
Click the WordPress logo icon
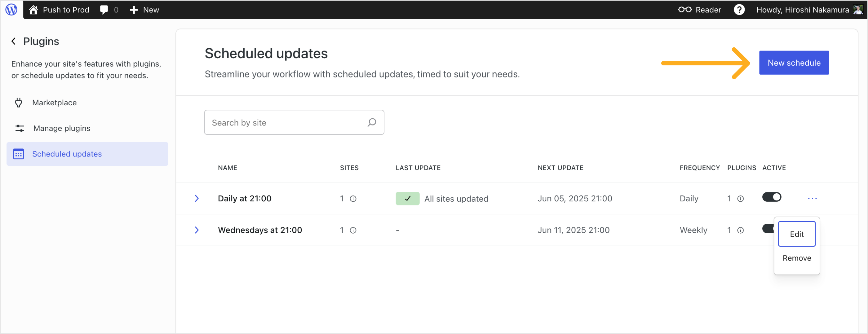point(11,9)
